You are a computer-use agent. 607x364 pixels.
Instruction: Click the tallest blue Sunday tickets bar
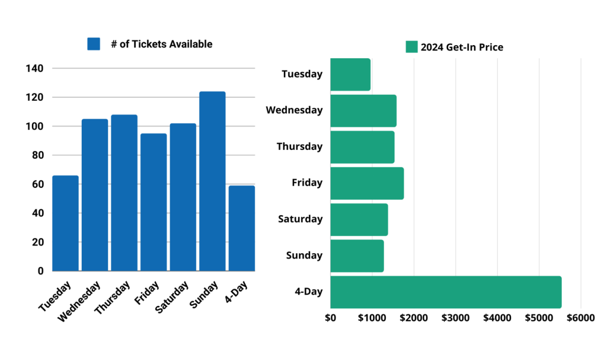click(x=212, y=181)
